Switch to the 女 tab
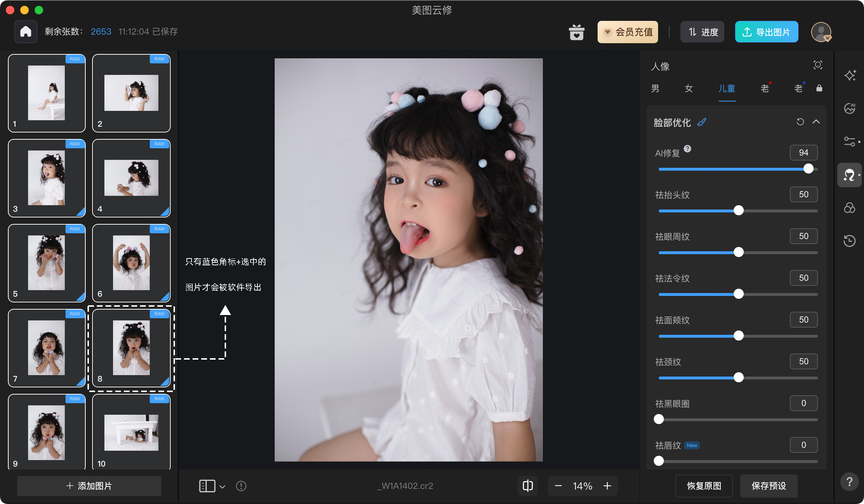Screen dimensions: 864x504 (x=688, y=89)
